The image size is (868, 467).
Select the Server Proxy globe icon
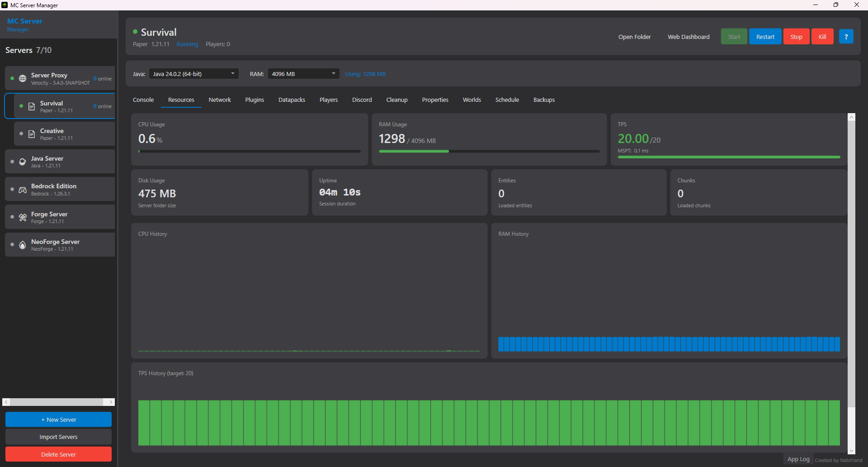tap(22, 78)
